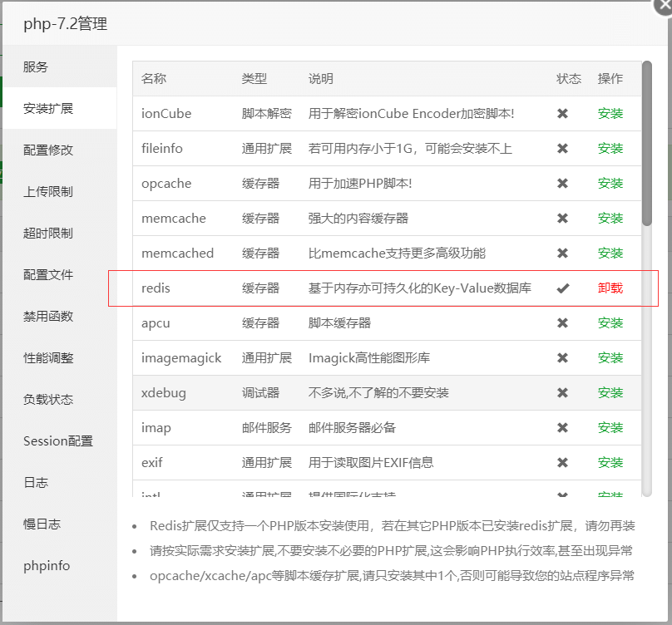This screenshot has height=625, width=672.
Task: Switch to the 配置修改 section
Action: coord(46,150)
